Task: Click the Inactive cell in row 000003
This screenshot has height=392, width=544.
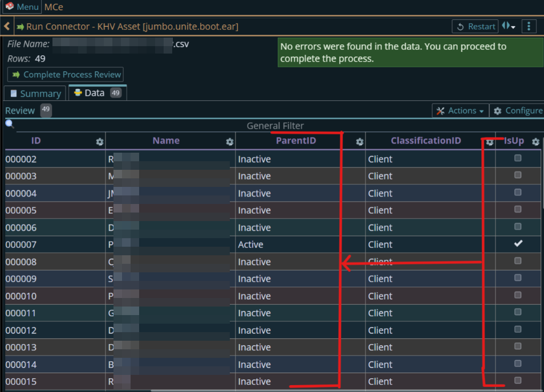Action: pos(301,176)
